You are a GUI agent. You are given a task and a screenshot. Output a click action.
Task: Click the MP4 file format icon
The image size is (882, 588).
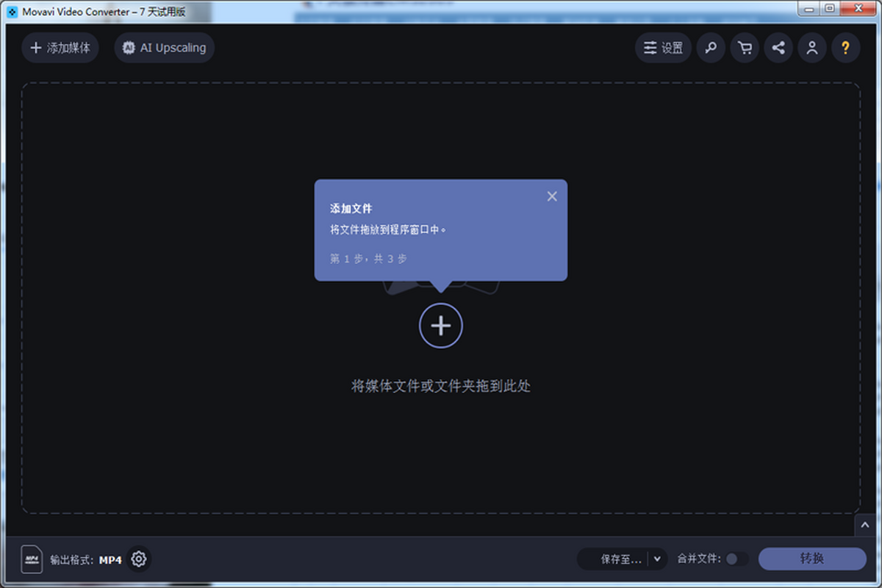click(32, 559)
